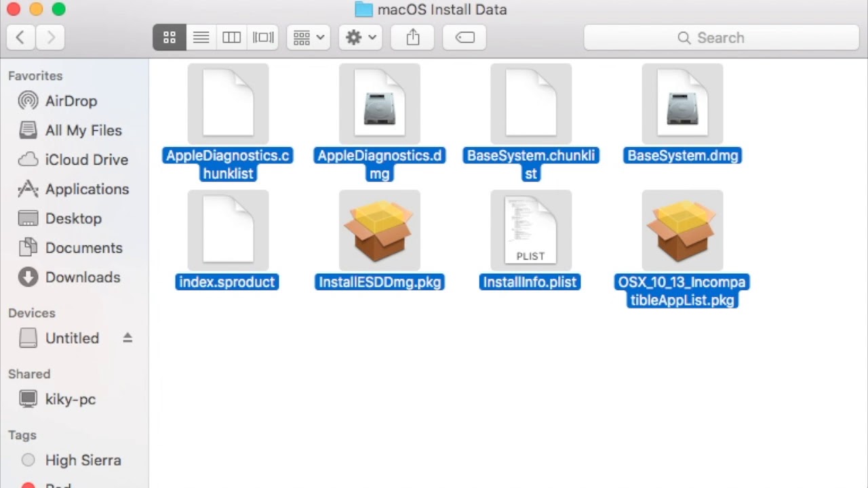The width and height of the screenshot is (868, 488).
Task: Switch to icon view
Action: click(170, 37)
